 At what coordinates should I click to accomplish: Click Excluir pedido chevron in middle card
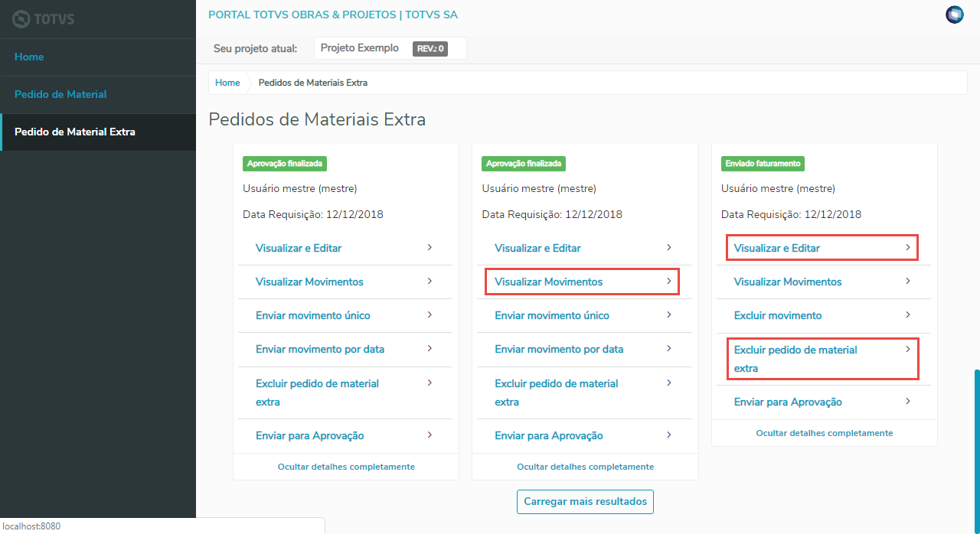click(x=668, y=383)
